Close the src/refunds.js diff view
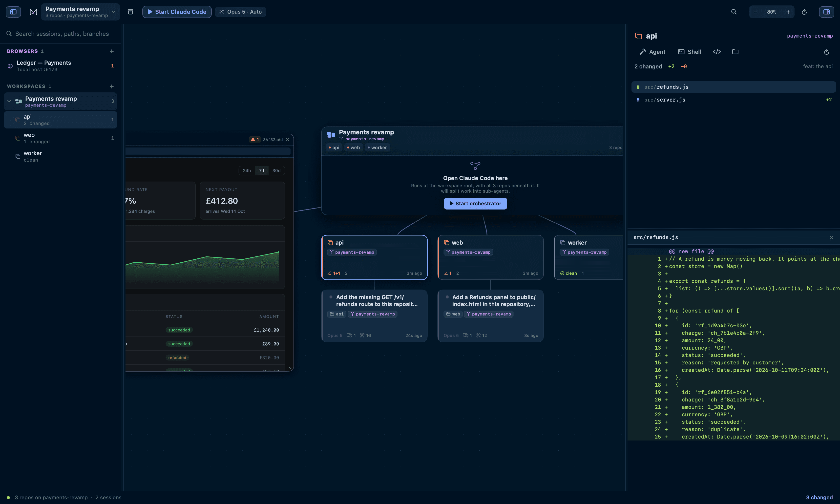The image size is (840, 504). click(832, 237)
